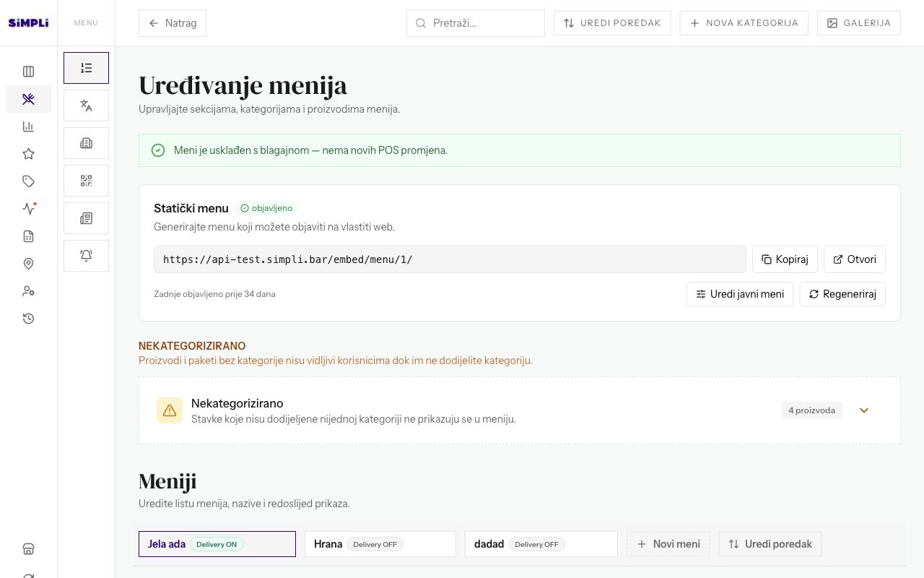Copy the menu URL with Kopiraj
924x578 pixels.
click(785, 259)
